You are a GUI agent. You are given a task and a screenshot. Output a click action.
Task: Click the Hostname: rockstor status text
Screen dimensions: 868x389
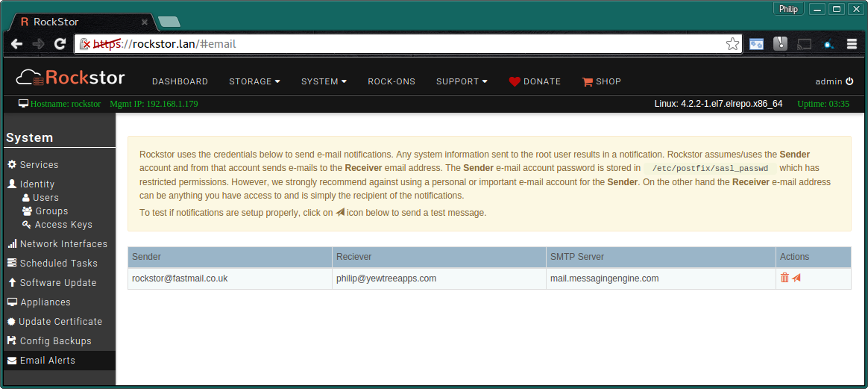[x=66, y=104]
